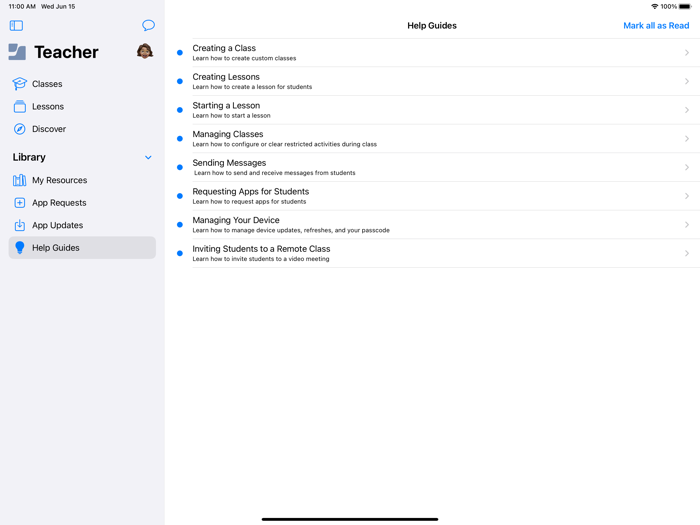Screen dimensions: 700x525
Task: Click unread dot beside Managing Your Device
Action: tap(179, 225)
